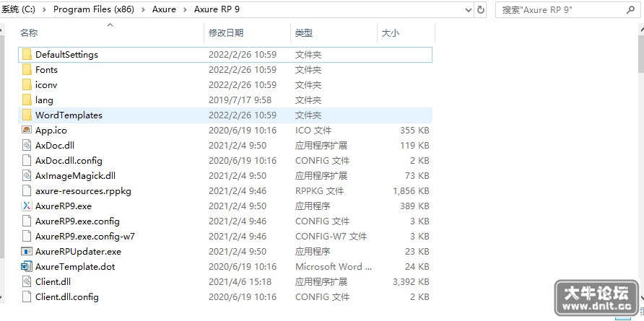The width and height of the screenshot is (644, 321).
Task: Click the search magnifier icon
Action: (630, 10)
